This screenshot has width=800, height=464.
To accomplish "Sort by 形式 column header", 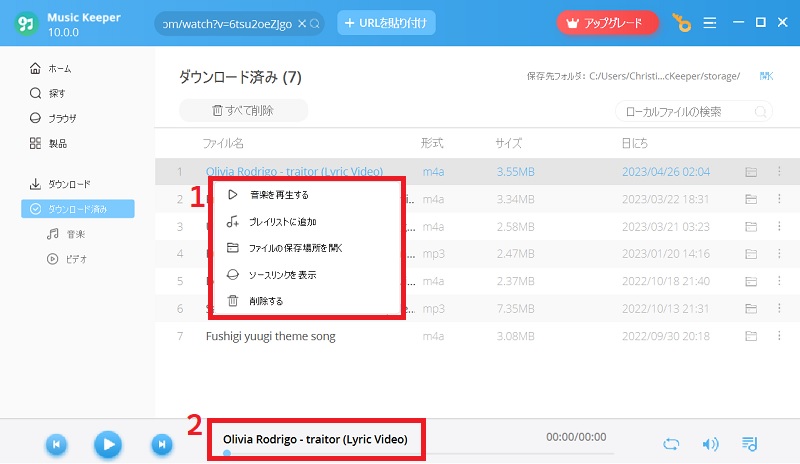I will (432, 143).
